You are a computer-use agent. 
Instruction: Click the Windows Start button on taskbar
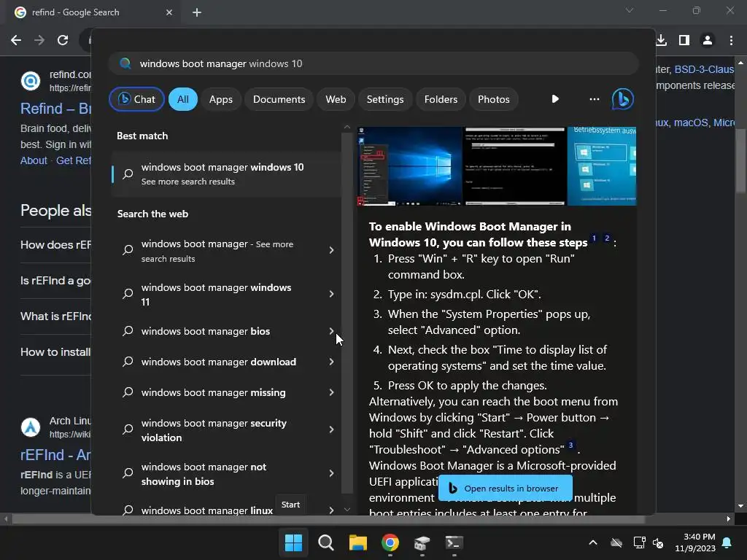click(x=293, y=542)
